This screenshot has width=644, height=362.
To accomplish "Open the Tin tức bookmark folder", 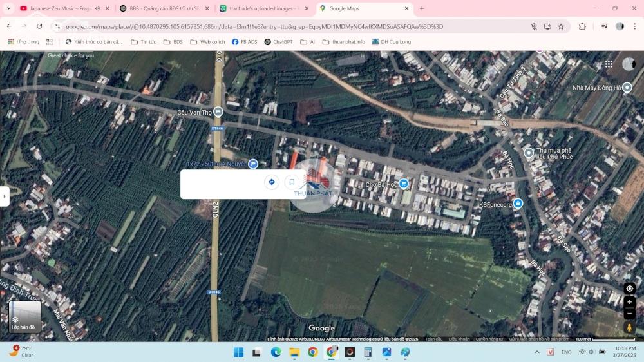I will [x=144, y=42].
